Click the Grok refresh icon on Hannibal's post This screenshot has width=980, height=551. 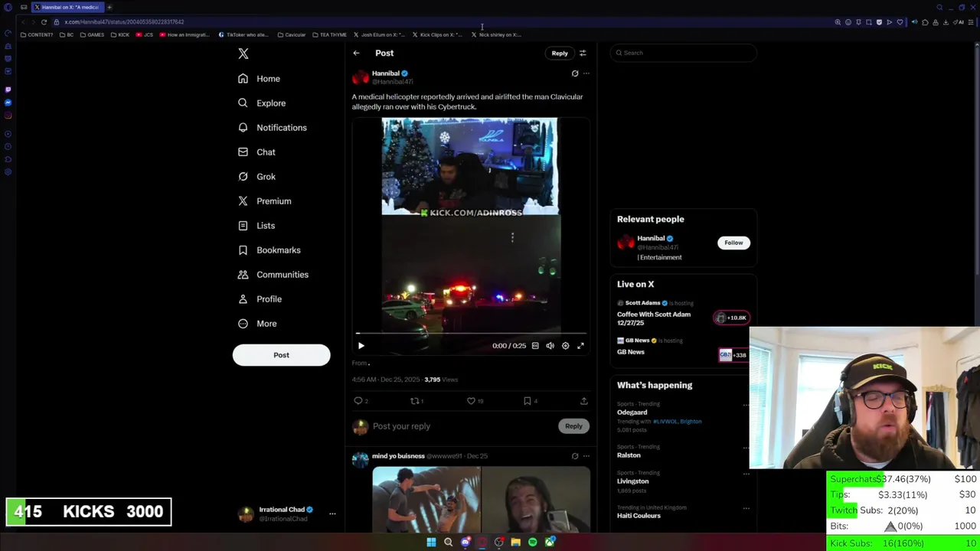575,73
